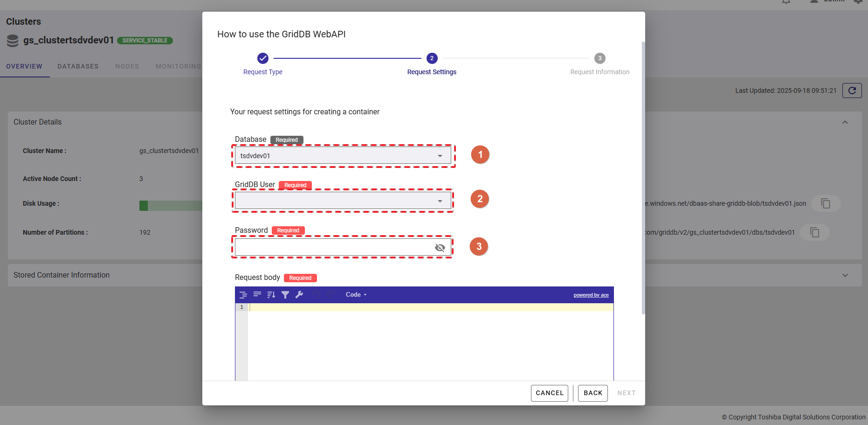The width and height of the screenshot is (868, 425).
Task: Open the Code mode dropdown in editor
Action: pyautogui.click(x=356, y=295)
